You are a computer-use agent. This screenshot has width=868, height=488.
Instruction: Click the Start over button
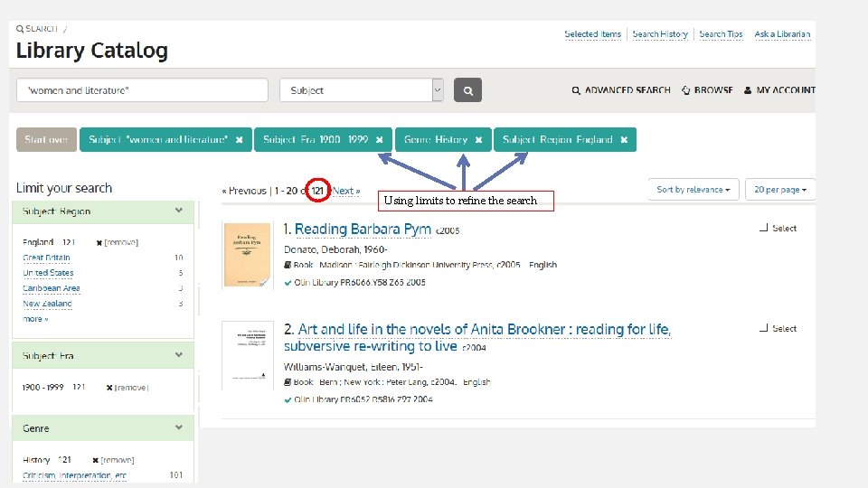coord(46,139)
